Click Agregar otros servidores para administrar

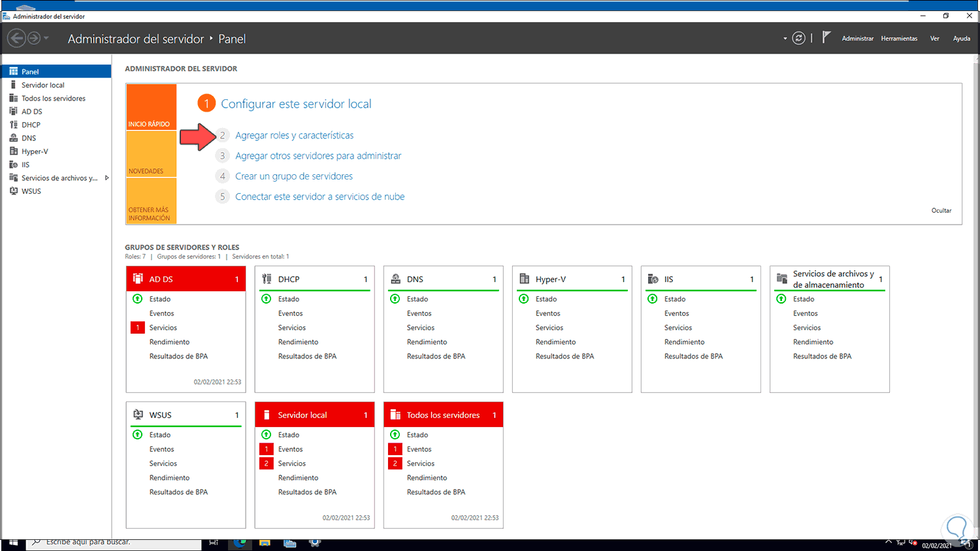(318, 156)
